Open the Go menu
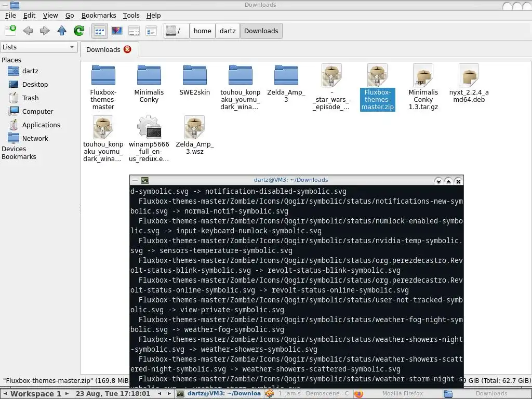The height and width of the screenshot is (399, 532). point(70,15)
